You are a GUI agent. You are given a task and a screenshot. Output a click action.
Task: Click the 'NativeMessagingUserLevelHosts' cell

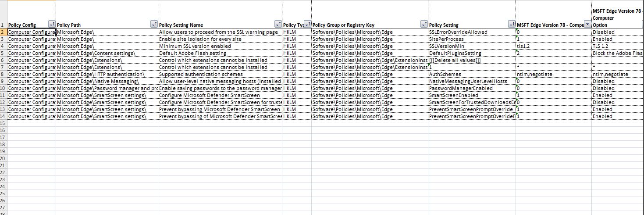[472, 81]
